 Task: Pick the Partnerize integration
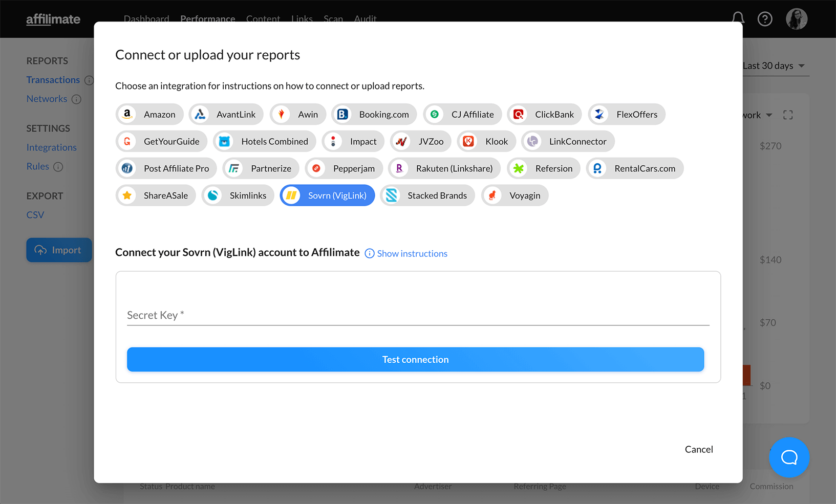[x=261, y=168]
